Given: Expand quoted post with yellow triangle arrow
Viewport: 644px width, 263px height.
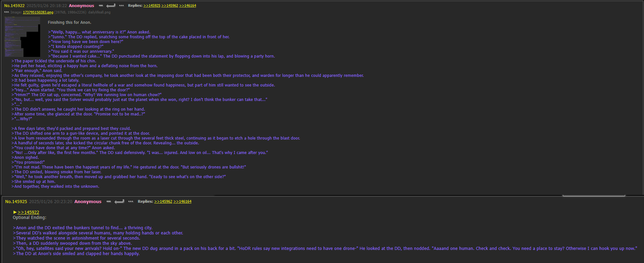Looking at the screenshot, I should (15, 212).
